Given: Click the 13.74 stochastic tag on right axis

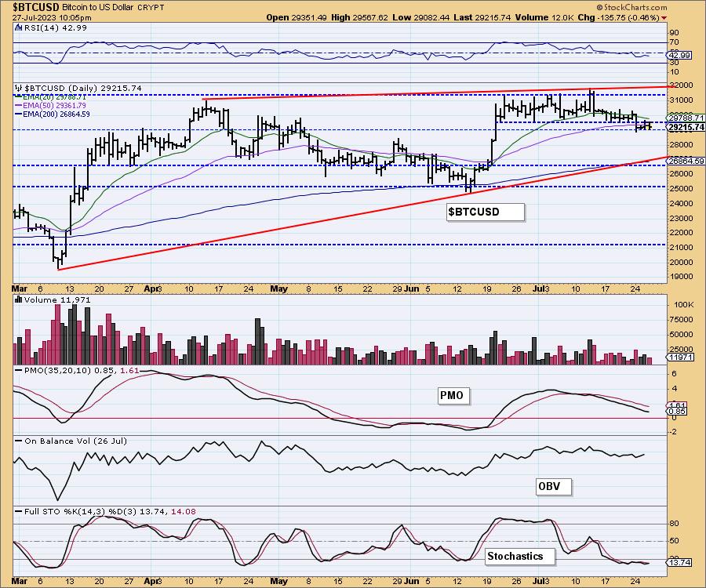Looking at the screenshot, I should pyautogui.click(x=679, y=562).
